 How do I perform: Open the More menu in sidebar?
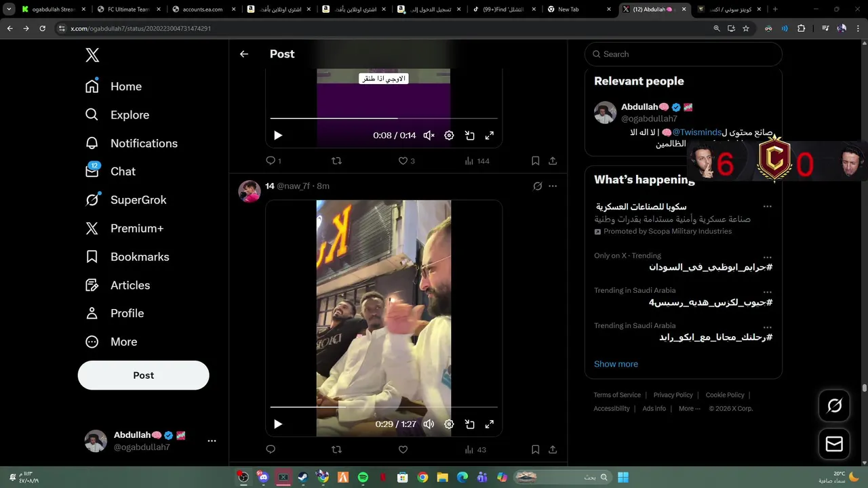pos(111,342)
